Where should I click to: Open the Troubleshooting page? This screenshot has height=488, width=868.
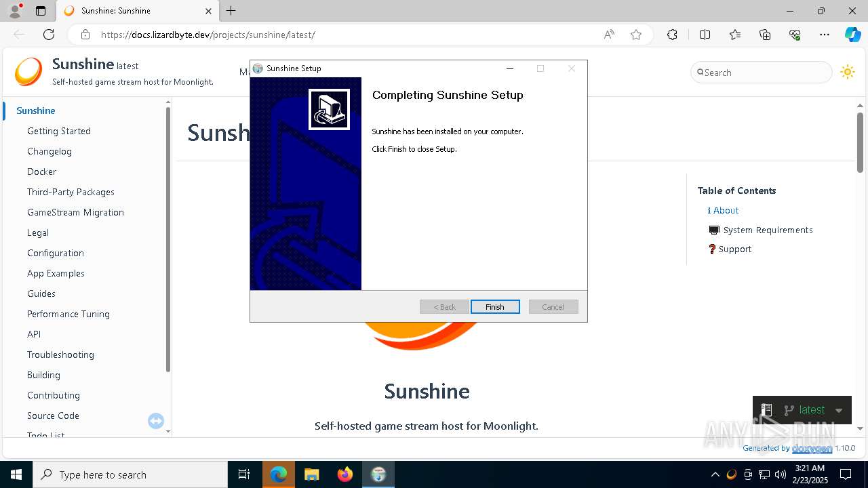click(x=60, y=354)
